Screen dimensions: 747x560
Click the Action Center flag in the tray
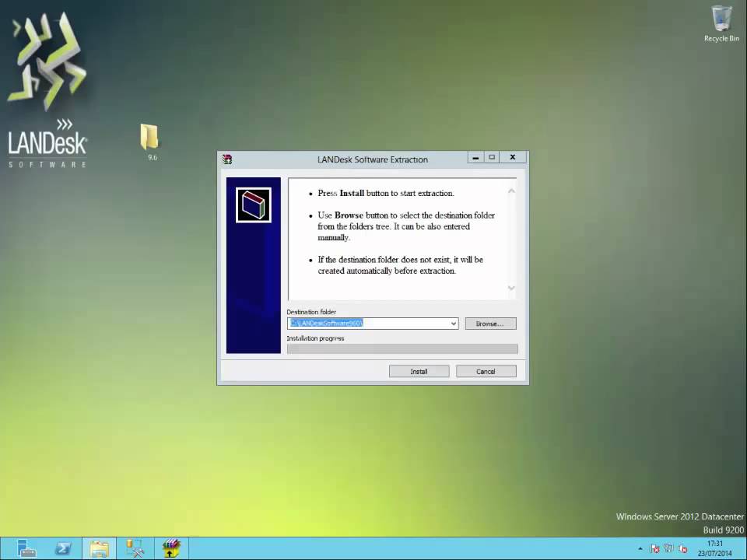pyautogui.click(x=654, y=548)
